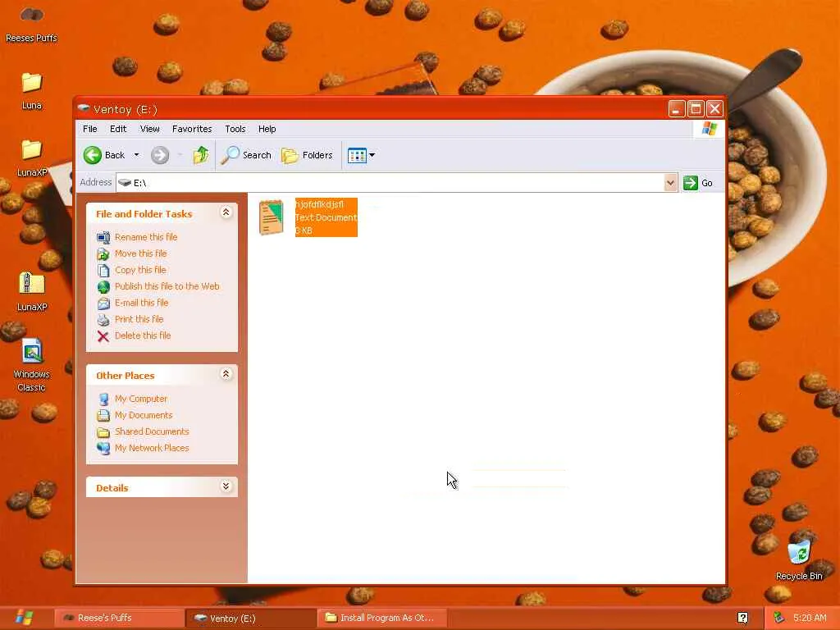Collapse the File and Folder Tasks panel
Image resolution: width=840 pixels, height=630 pixels.
[x=226, y=212]
